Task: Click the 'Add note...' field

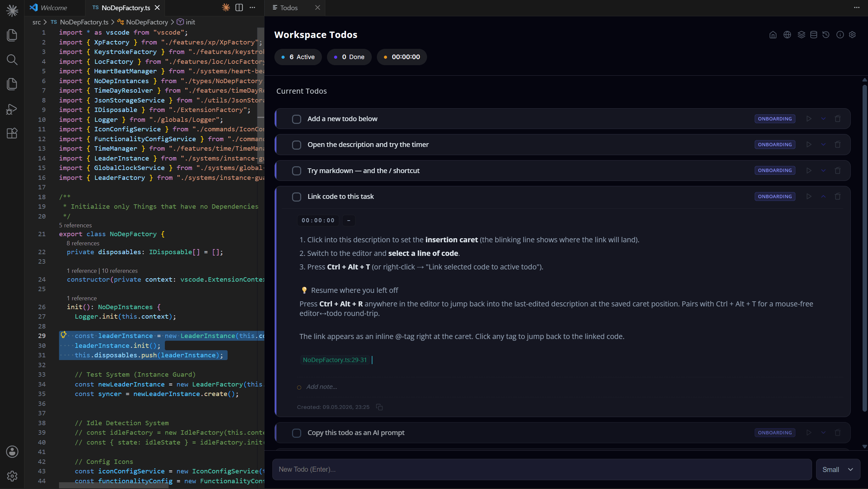Action: coord(322,387)
